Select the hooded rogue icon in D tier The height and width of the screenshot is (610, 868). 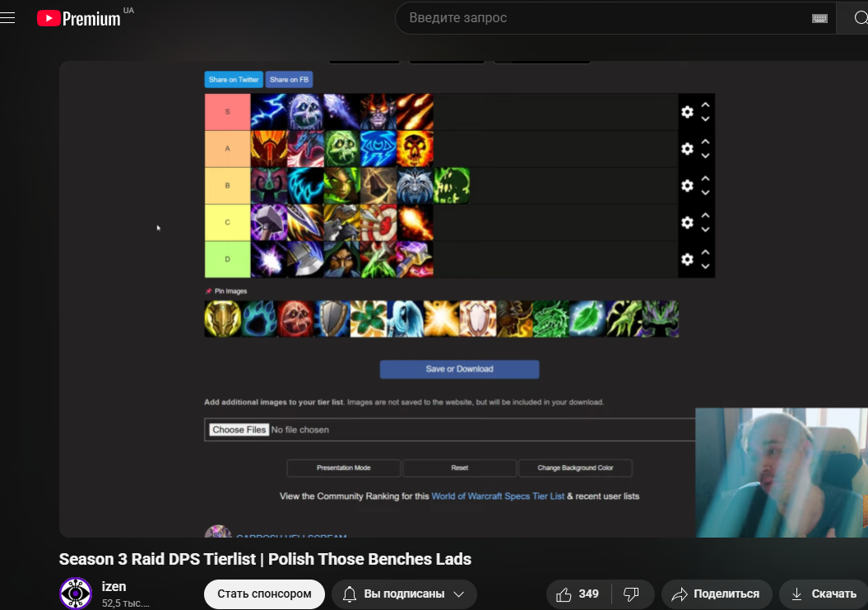(x=342, y=259)
